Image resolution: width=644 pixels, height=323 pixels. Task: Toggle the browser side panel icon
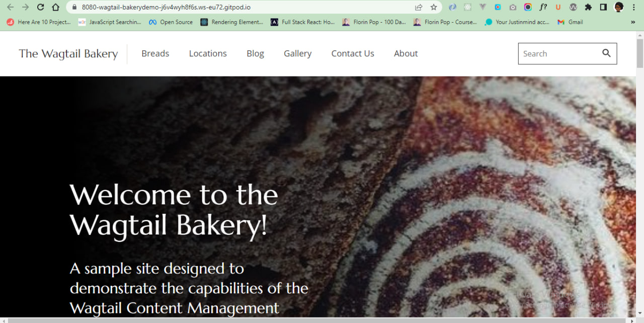pos(603,8)
